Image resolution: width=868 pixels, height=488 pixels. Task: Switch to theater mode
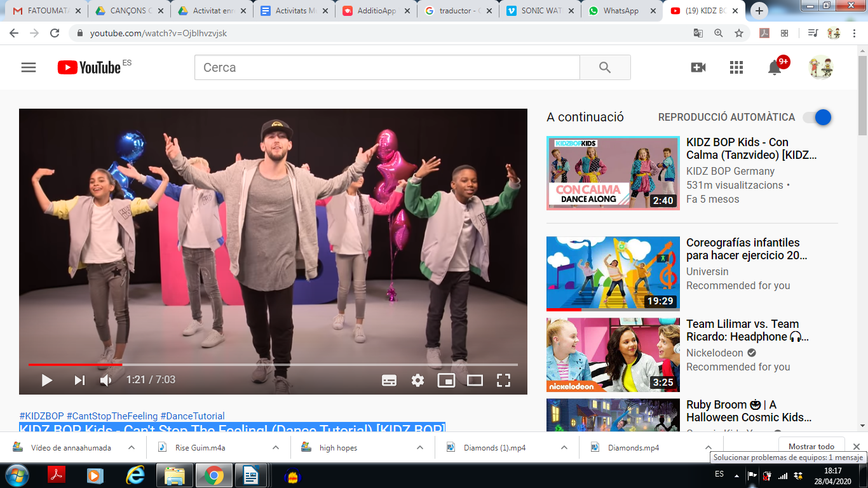pyautogui.click(x=475, y=380)
